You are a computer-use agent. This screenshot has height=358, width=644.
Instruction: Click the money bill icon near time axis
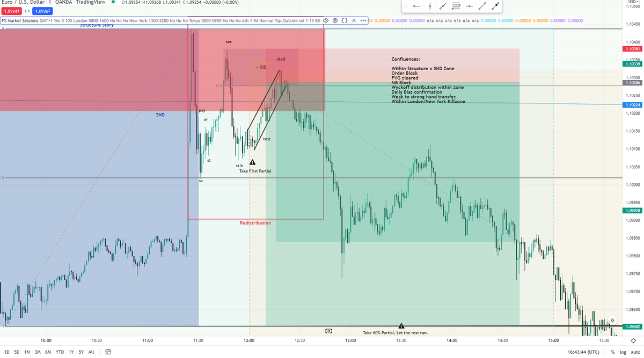point(328,331)
